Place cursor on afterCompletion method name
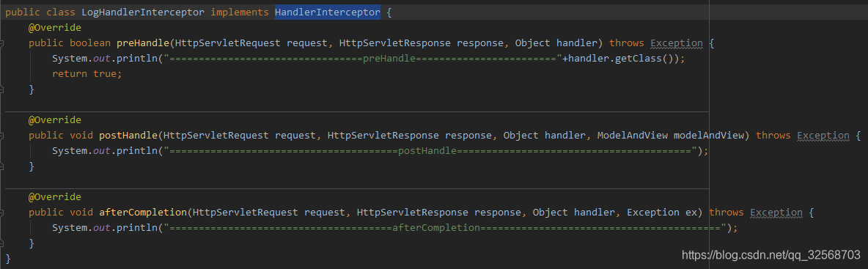This screenshot has height=269, width=868. (x=143, y=213)
